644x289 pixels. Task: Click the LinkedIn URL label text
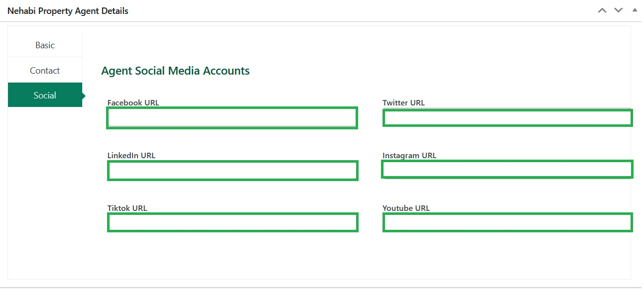point(131,155)
